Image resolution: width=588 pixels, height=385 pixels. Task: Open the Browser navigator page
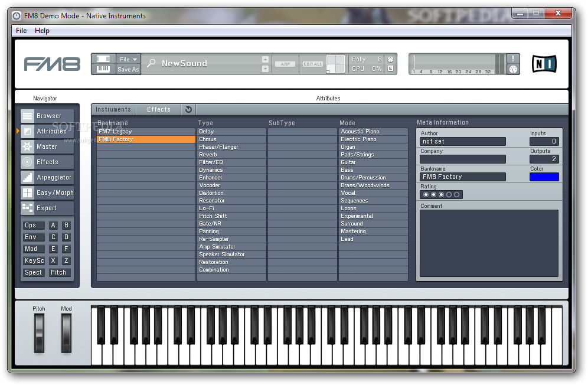[x=47, y=116]
